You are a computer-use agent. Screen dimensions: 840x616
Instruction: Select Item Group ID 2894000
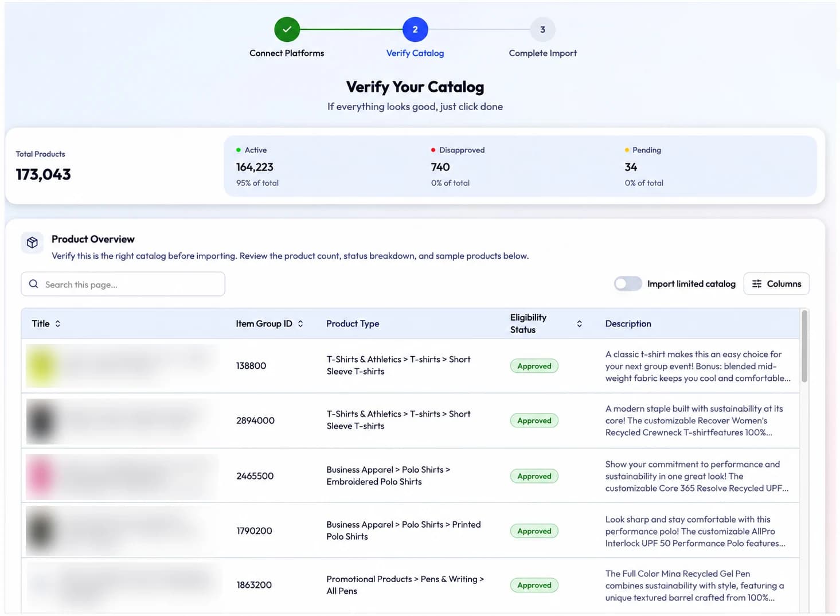tap(255, 420)
